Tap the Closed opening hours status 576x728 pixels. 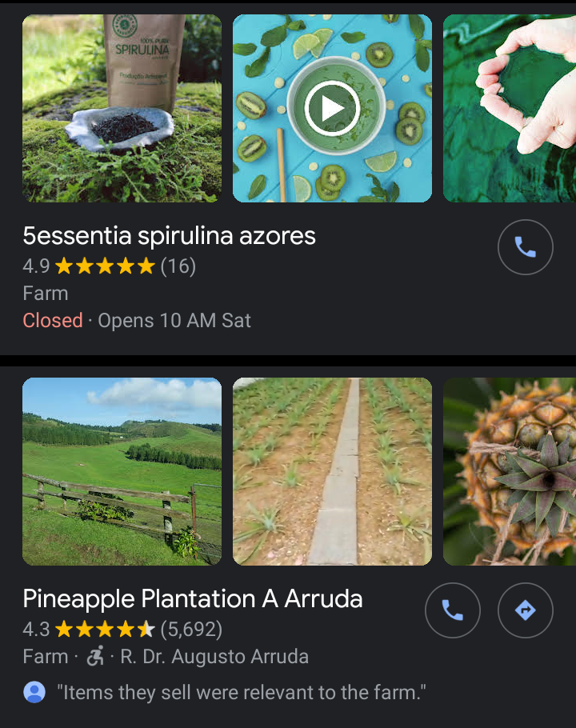(53, 321)
